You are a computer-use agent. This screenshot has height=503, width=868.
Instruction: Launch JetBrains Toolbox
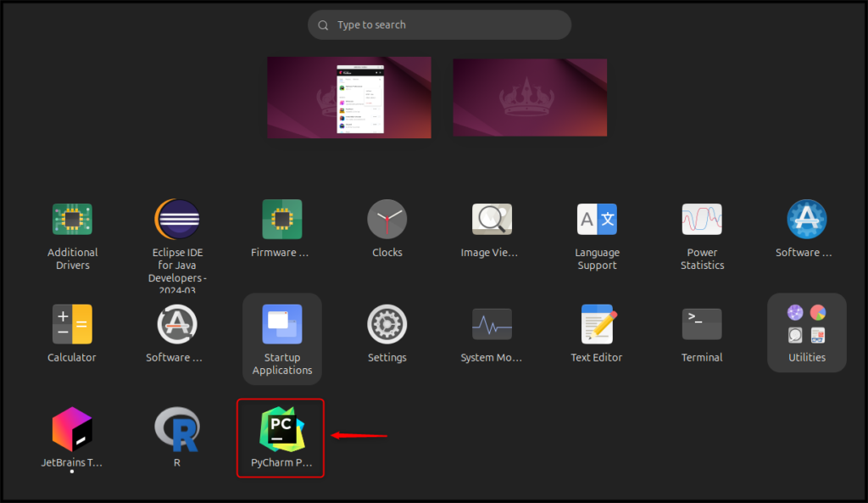(x=72, y=430)
